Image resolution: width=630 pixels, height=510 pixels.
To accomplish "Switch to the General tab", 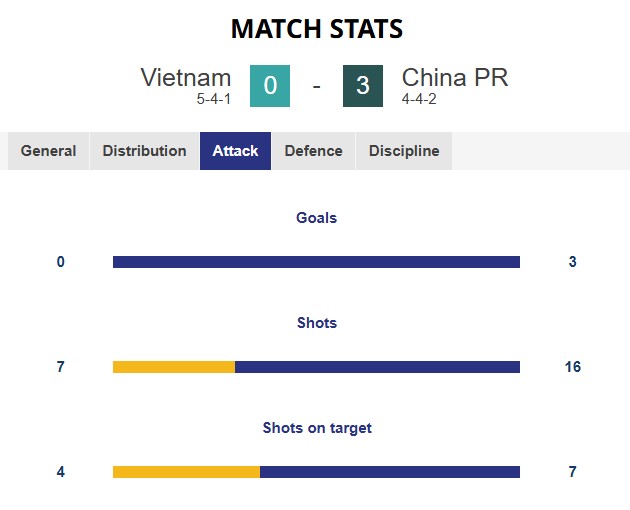I will (48, 151).
